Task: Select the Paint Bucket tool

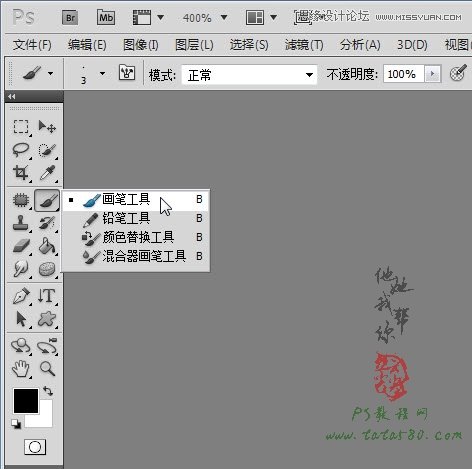Action: click(x=47, y=246)
